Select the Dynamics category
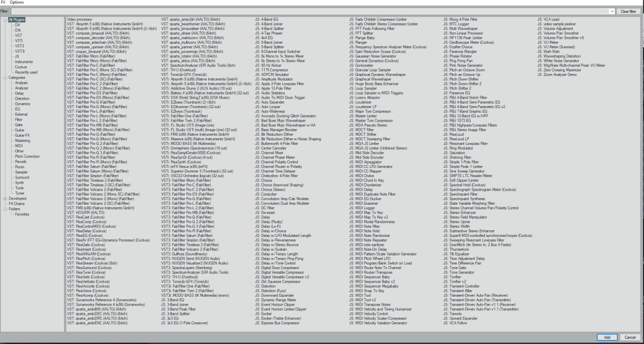The image size is (644, 344). pyautogui.click(x=23, y=104)
